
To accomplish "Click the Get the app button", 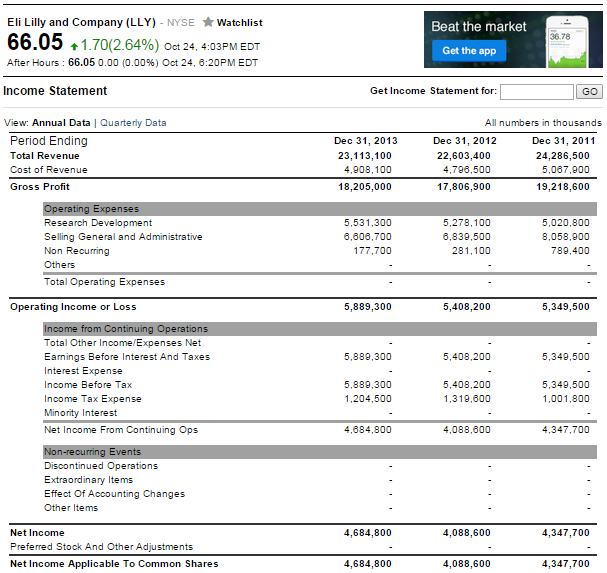I will point(469,51).
